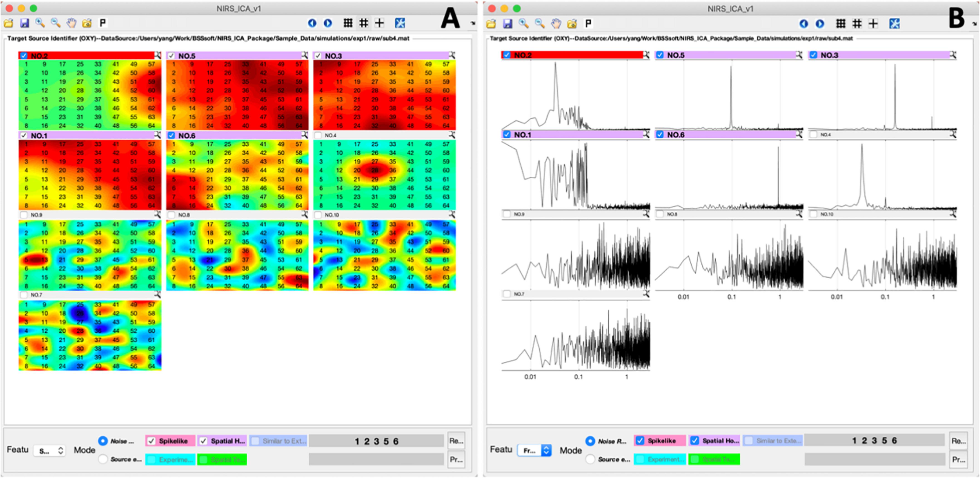Click selected components field 1 2 3 5 6 in window A
The height and width of the screenshot is (478, 980).
(376, 441)
